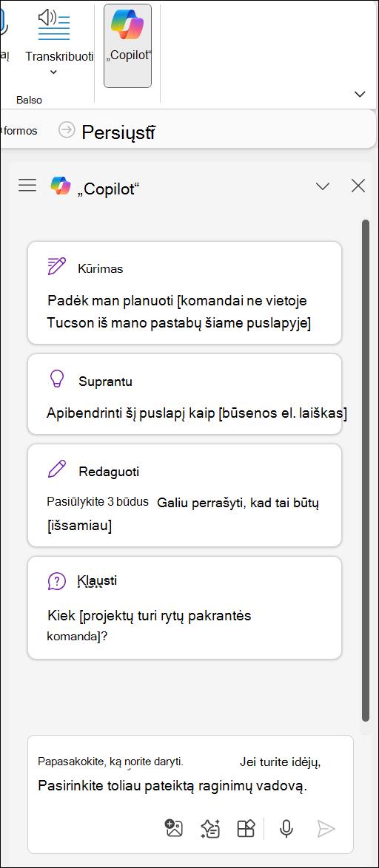
Task: Click the Copilot ribbon button
Action: coord(127,45)
